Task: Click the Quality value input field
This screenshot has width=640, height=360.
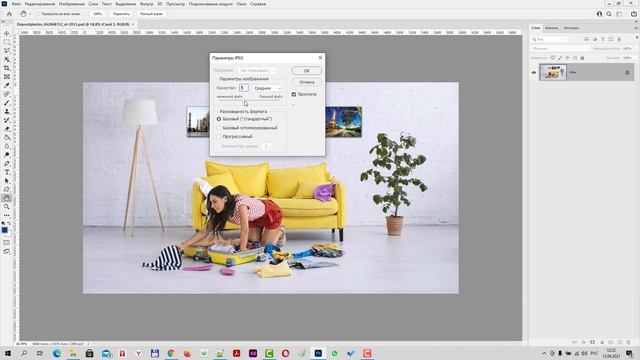Action: (x=244, y=88)
